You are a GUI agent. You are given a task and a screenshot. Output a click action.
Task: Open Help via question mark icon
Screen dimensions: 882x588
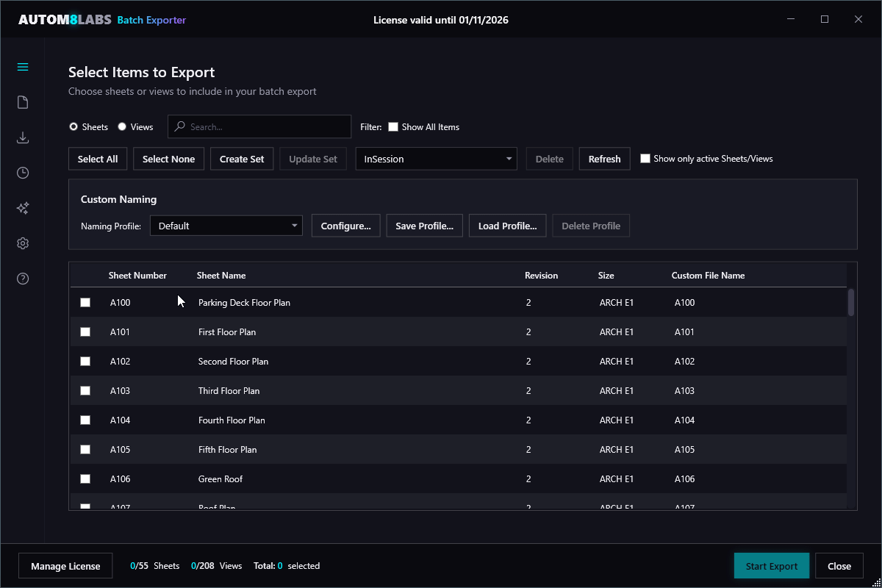pyautogui.click(x=22, y=278)
